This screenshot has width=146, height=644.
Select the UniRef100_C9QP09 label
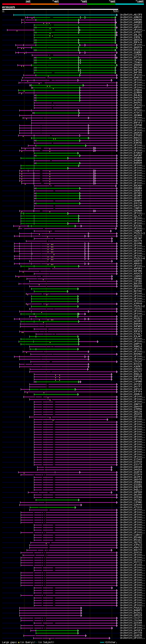131,208
